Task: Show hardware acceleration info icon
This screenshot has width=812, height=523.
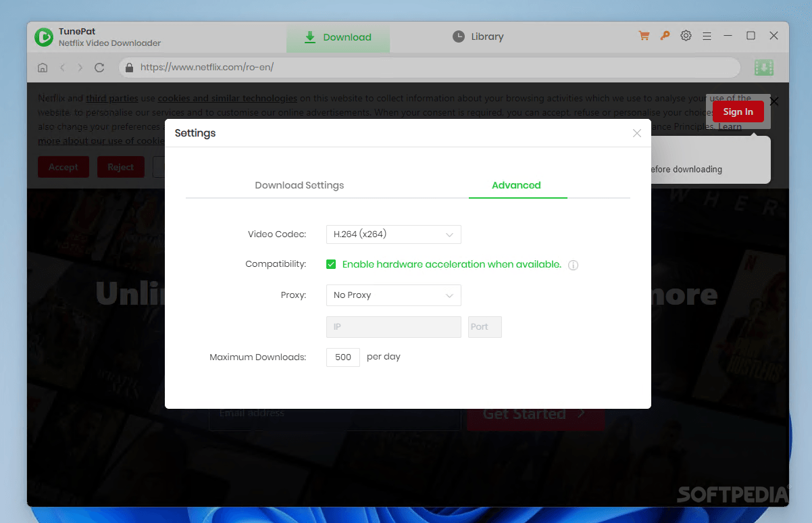Action: click(573, 265)
